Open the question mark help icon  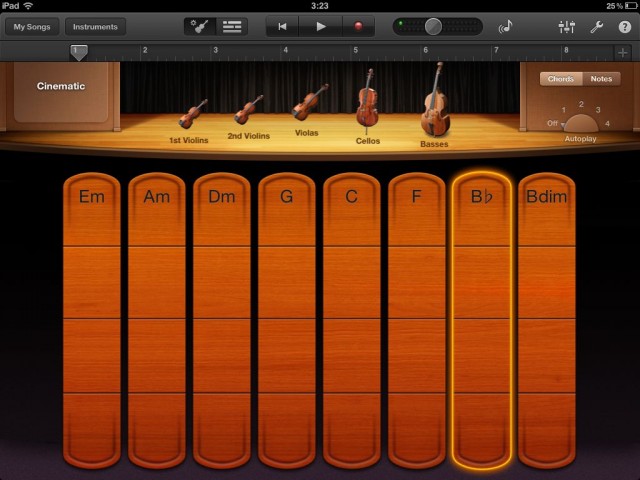tap(625, 27)
